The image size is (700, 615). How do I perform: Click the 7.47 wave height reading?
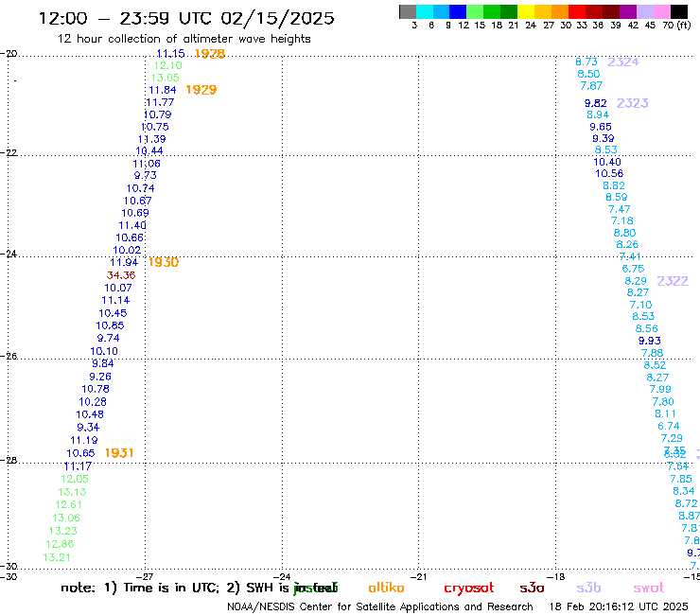(x=620, y=209)
